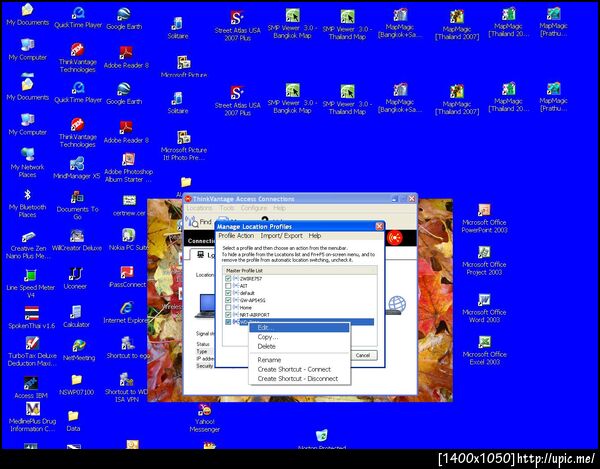Select the Home profile name
The image size is (600, 469).
click(246, 308)
